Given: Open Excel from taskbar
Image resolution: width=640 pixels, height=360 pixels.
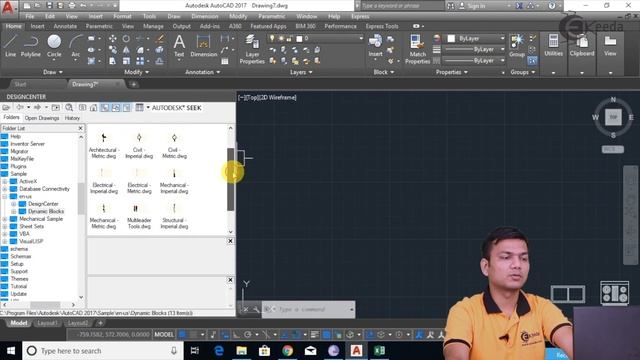Looking at the screenshot, I should 380,351.
